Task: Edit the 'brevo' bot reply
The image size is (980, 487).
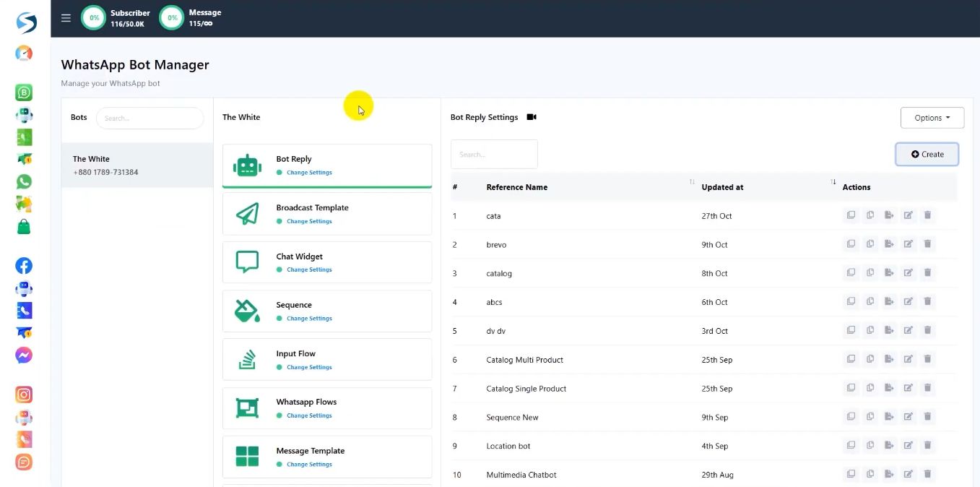Action: pyautogui.click(x=909, y=244)
